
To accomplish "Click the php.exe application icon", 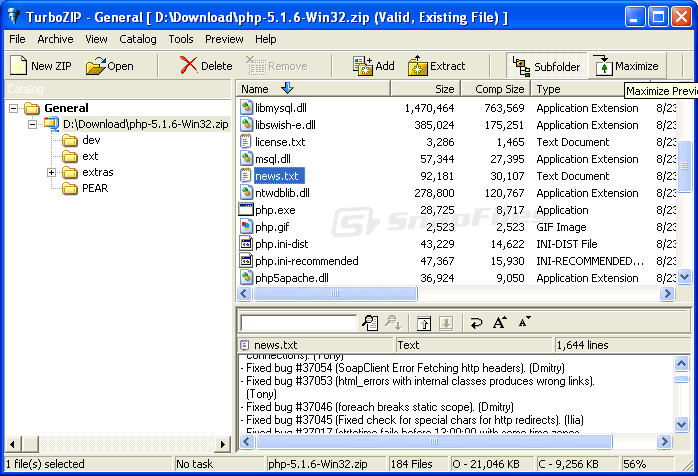I will pos(246,209).
